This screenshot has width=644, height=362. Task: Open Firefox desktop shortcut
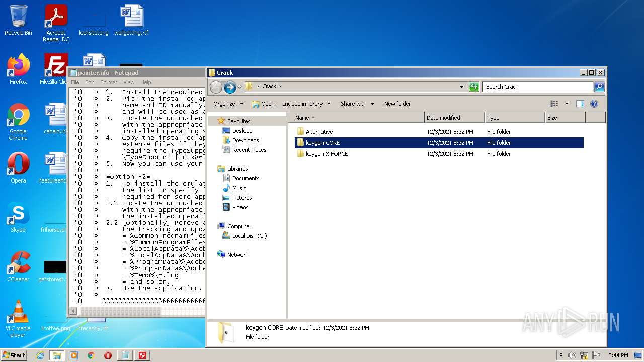tap(18, 69)
